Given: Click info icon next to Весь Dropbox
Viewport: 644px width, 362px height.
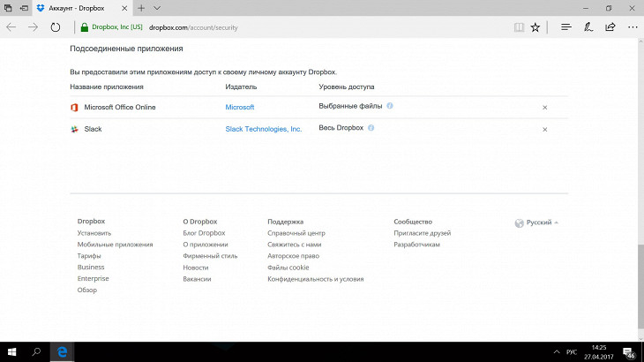Looking at the screenshot, I should [371, 128].
